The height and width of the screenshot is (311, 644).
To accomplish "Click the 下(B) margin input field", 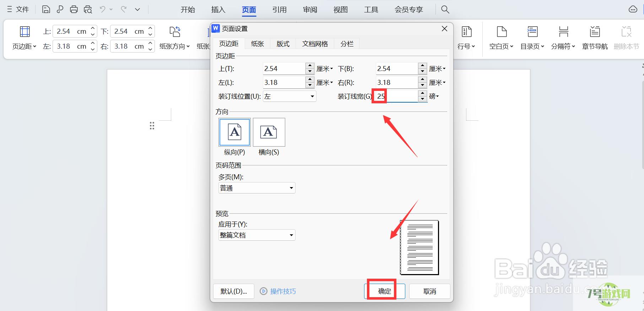I will click(x=396, y=69).
